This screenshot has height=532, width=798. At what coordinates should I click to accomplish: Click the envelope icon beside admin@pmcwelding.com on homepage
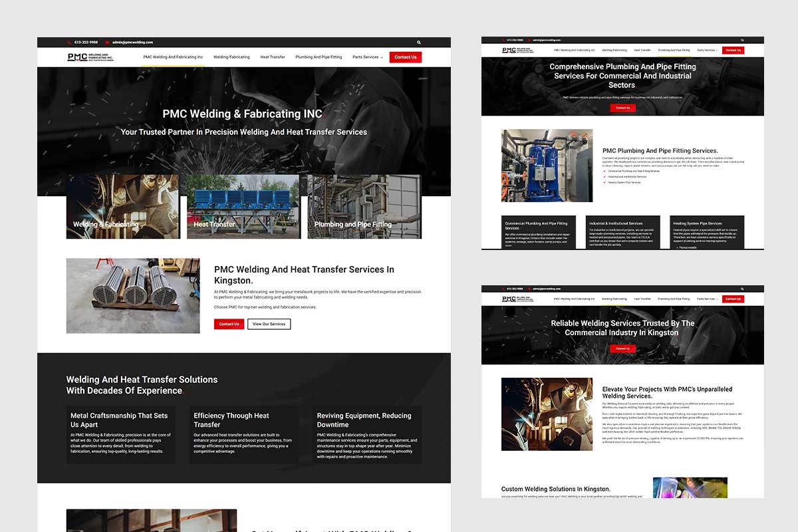tap(107, 42)
